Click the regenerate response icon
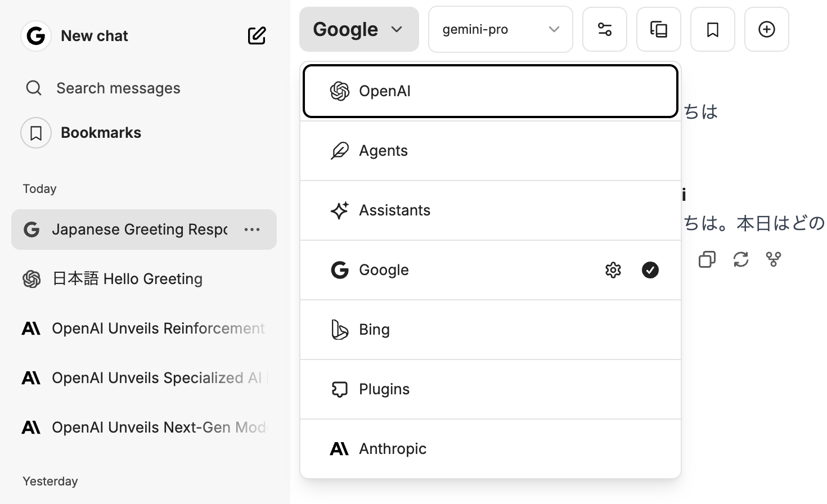827x504 pixels. click(741, 259)
